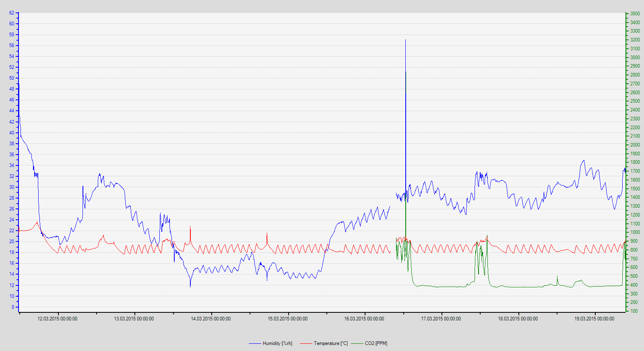Screen dimensions: 644x351
Task: Click the green CO2 axis value 700
Action: [634, 258]
